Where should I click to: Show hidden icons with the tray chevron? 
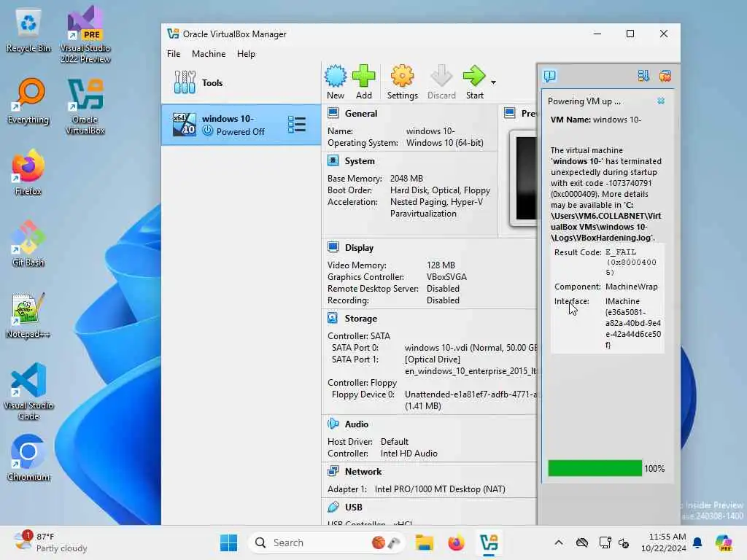coord(559,542)
